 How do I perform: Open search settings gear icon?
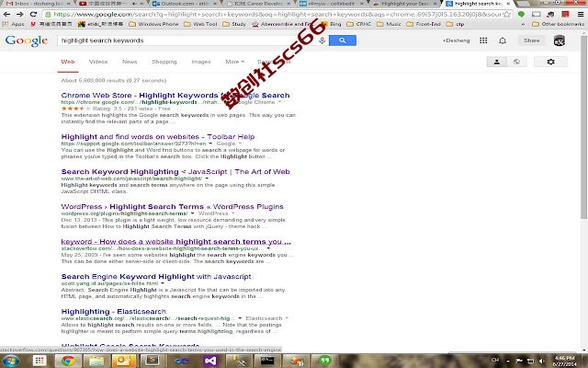tap(550, 62)
